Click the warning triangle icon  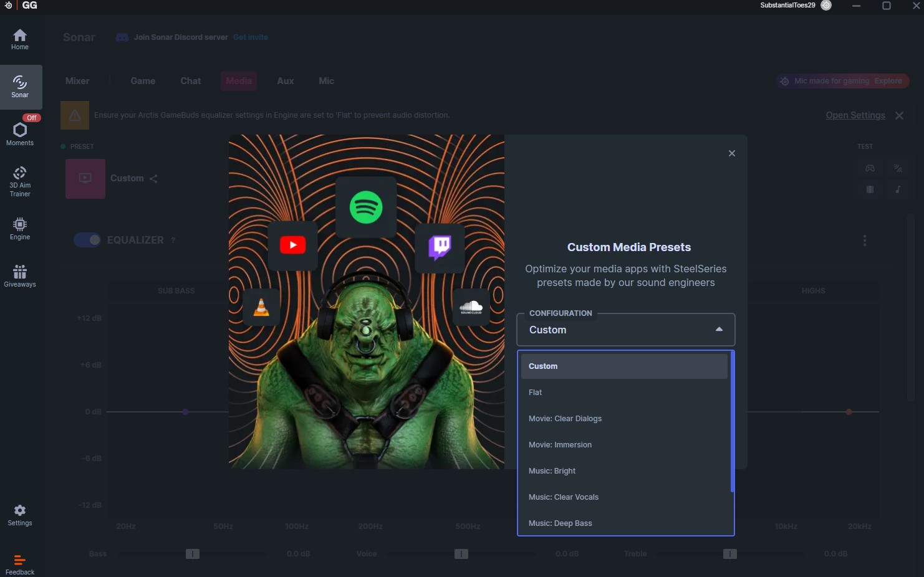click(x=75, y=115)
